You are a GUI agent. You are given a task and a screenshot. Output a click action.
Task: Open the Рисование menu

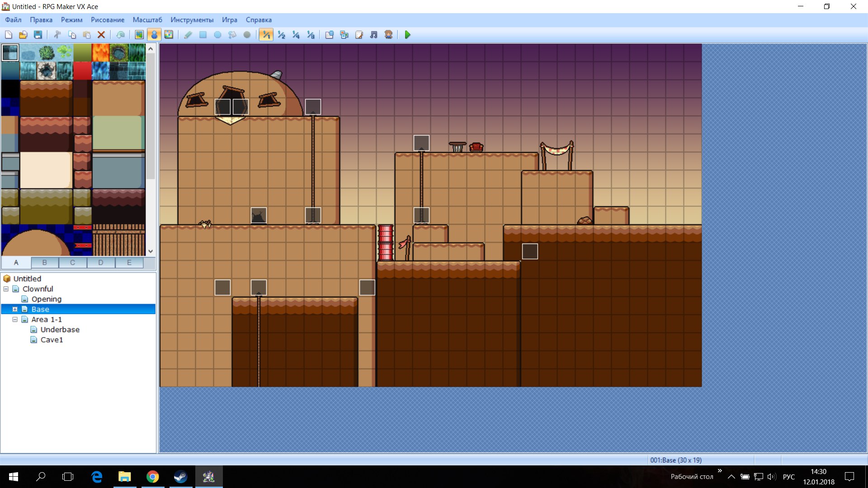[108, 20]
